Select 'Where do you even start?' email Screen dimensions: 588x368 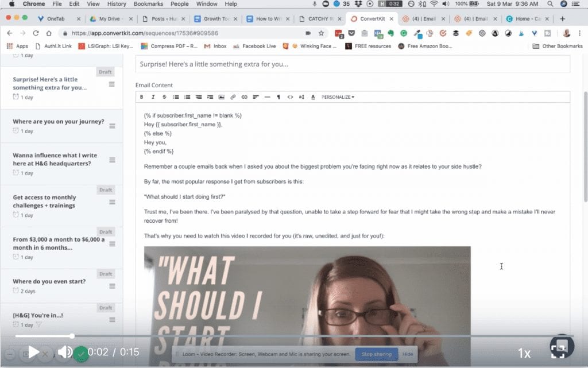click(x=62, y=286)
